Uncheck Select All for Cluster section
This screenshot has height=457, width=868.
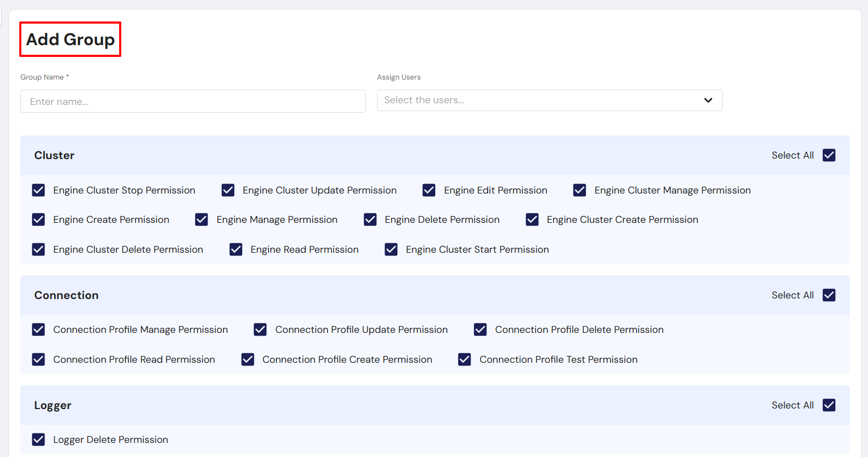click(x=828, y=155)
